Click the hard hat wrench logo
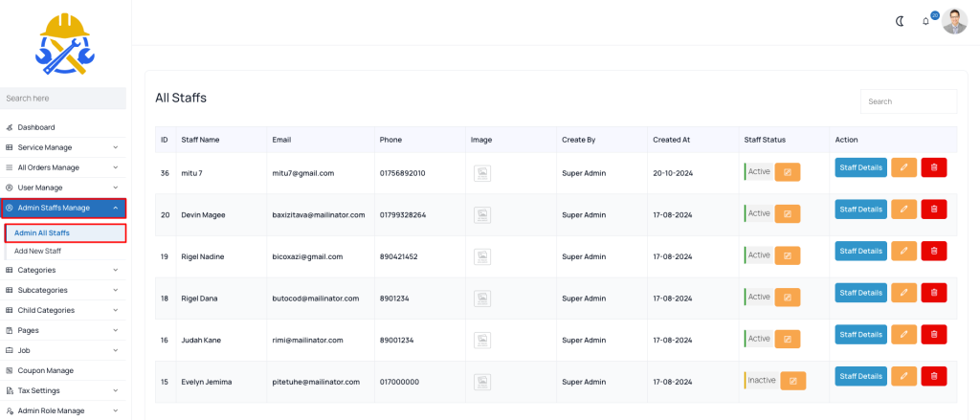The height and width of the screenshot is (420, 980). (65, 42)
